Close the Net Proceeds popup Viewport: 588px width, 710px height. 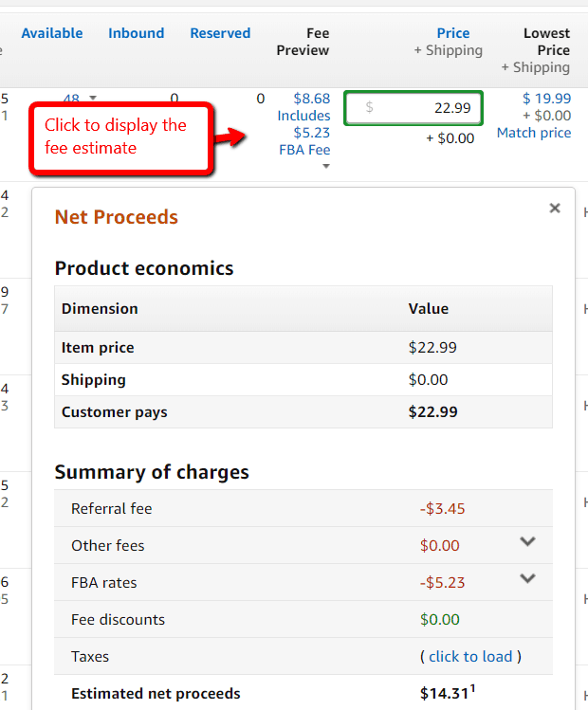555,209
